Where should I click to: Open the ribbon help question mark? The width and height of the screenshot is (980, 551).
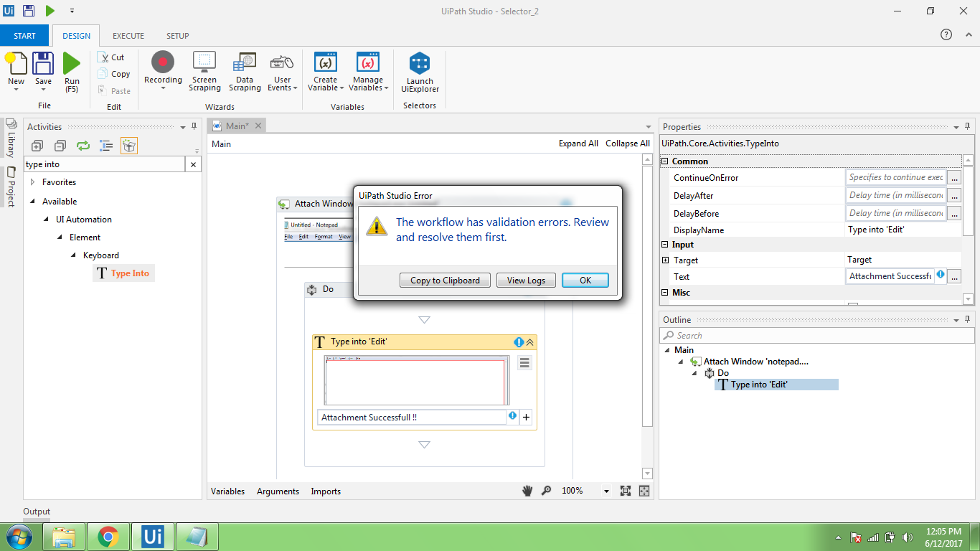(946, 35)
